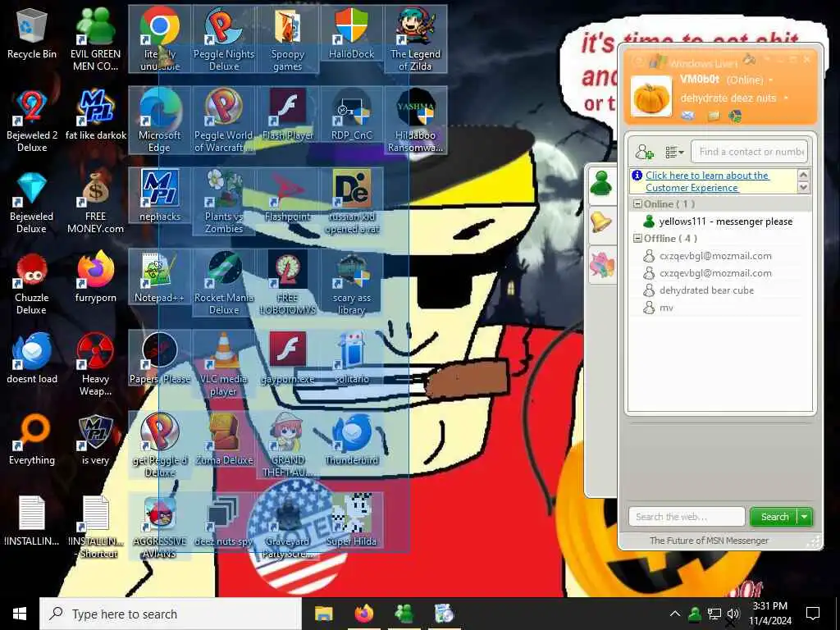
Task: Open the Thunderbird desktop shortcut
Action: pos(351,440)
